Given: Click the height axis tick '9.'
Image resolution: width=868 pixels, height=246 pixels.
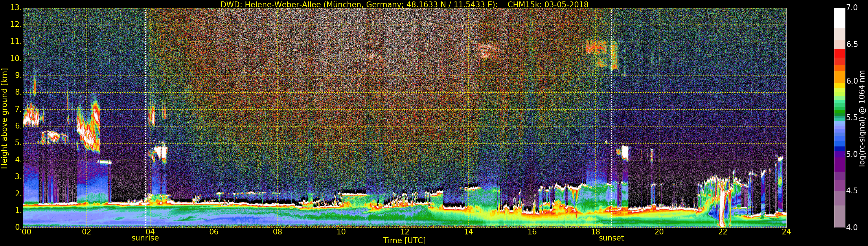Looking at the screenshot, I should pos(18,75).
